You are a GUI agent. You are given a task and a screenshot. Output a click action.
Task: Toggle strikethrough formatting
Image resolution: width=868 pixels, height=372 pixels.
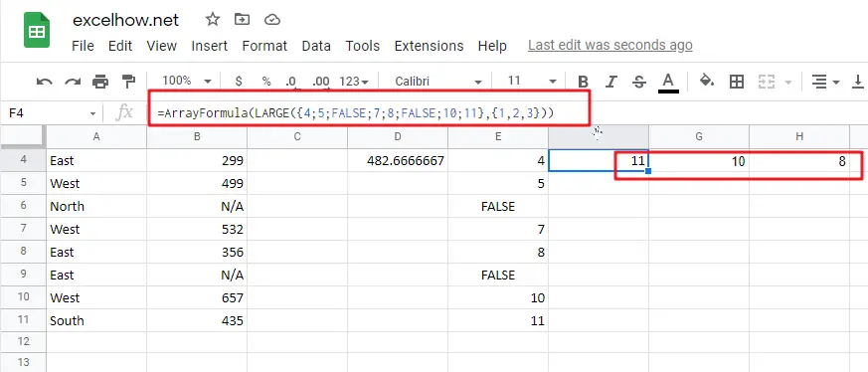point(639,82)
